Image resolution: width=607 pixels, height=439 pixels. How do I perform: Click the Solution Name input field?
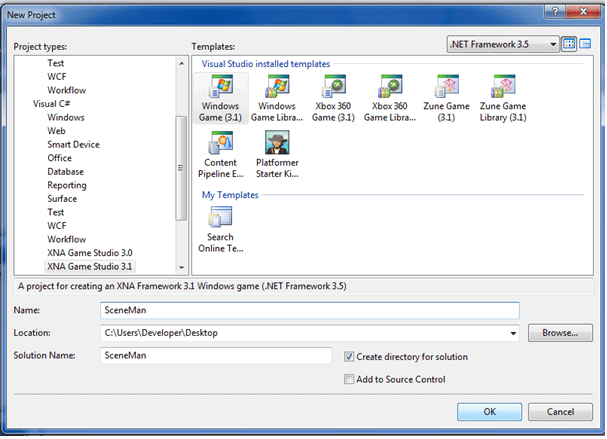(216, 356)
